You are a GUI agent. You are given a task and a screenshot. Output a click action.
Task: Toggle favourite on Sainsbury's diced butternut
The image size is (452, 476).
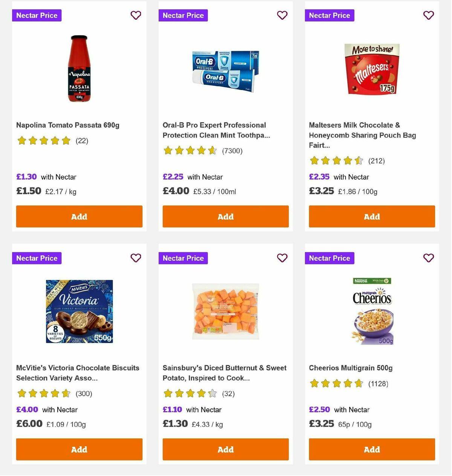tap(282, 258)
